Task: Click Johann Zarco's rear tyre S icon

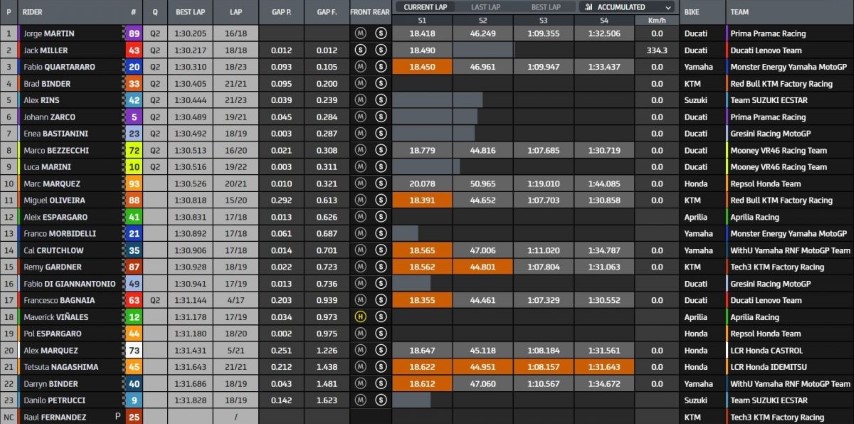Action: [381, 117]
